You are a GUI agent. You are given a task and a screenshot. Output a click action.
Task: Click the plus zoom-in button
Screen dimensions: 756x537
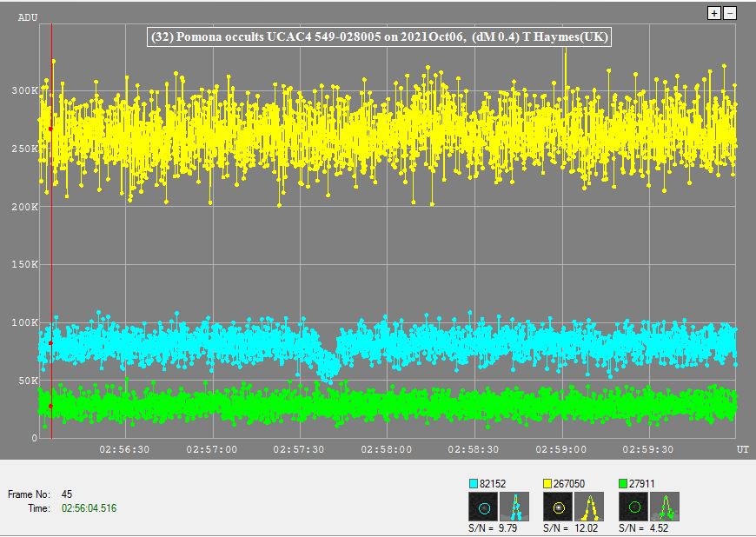coord(714,13)
